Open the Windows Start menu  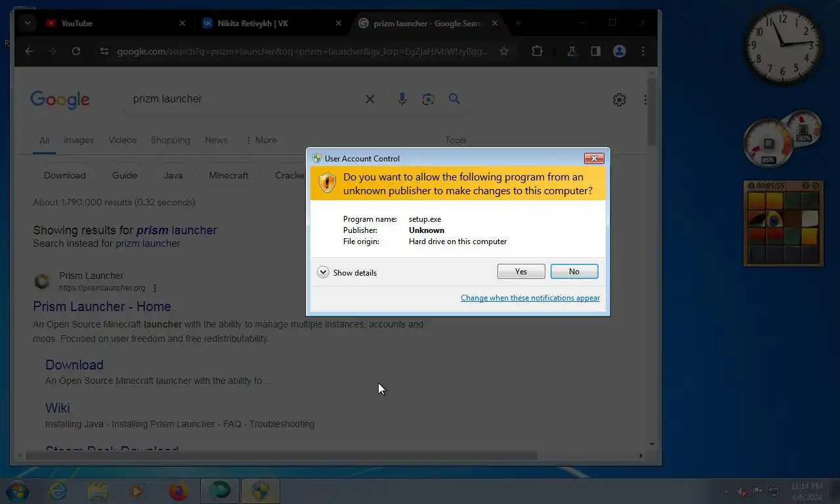point(17,491)
